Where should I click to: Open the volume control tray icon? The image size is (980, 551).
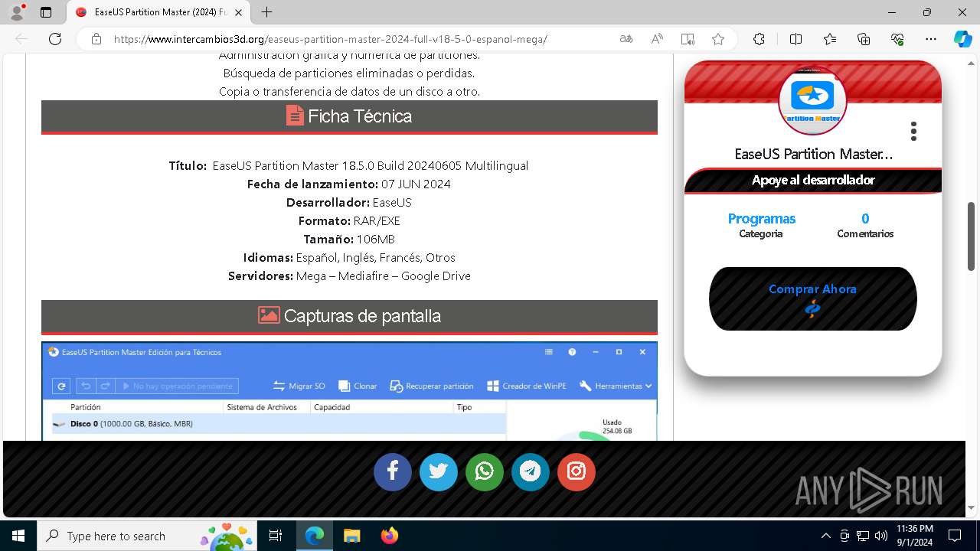point(881,536)
